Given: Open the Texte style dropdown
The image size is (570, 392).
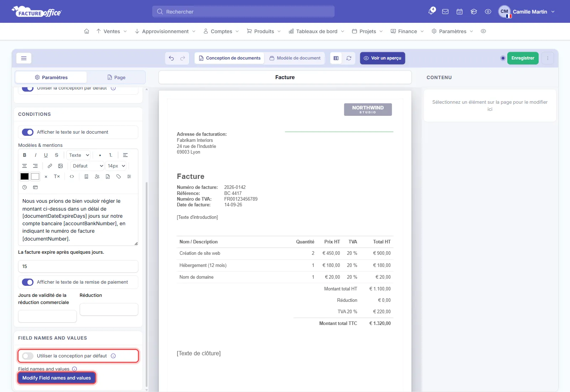Looking at the screenshot, I should (79, 155).
